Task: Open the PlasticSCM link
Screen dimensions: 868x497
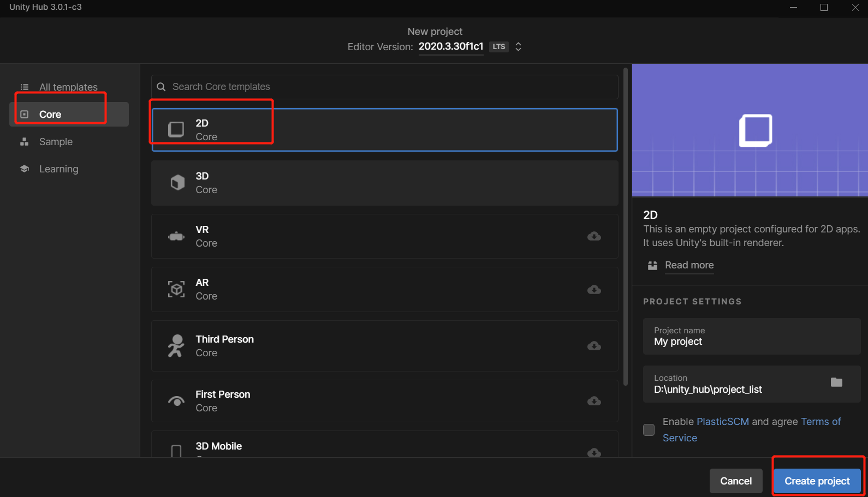Action: coord(723,422)
